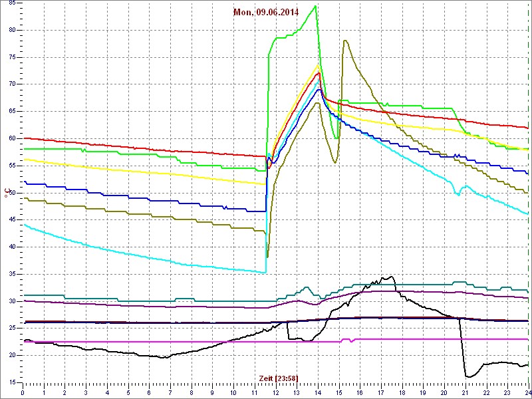Click hour 22 on the time axis
The width and height of the screenshot is (532, 399).
pyautogui.click(x=487, y=392)
